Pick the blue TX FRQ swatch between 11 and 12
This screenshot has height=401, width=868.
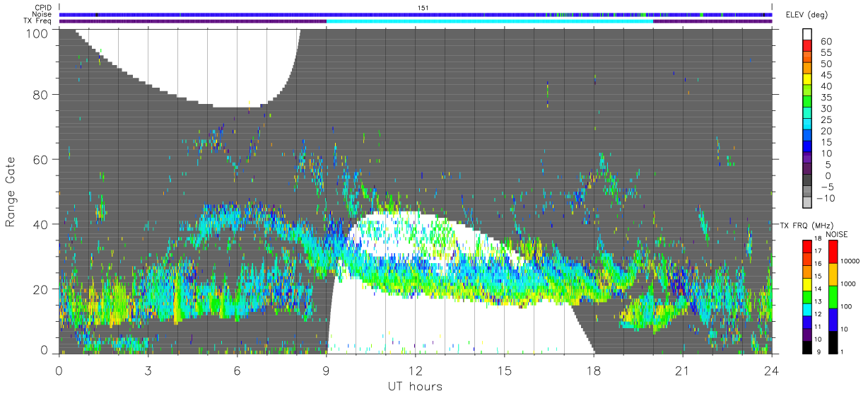[807, 321]
